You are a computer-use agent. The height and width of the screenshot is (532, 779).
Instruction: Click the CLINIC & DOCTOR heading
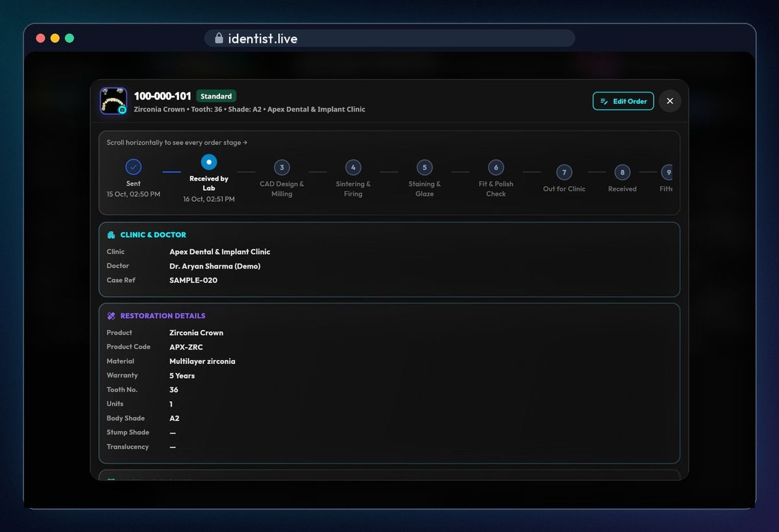pos(153,235)
